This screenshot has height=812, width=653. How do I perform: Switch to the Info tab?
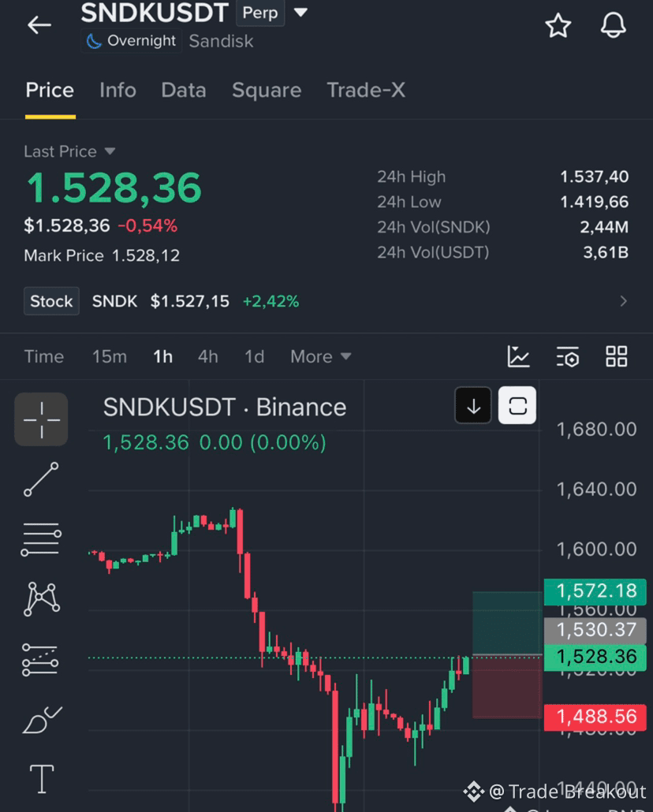click(x=118, y=90)
